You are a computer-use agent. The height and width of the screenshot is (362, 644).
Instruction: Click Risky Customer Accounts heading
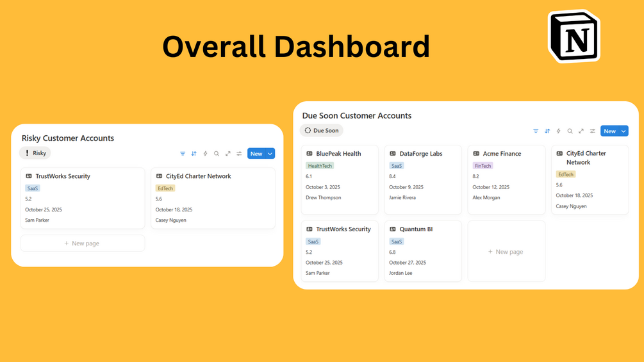tap(68, 138)
